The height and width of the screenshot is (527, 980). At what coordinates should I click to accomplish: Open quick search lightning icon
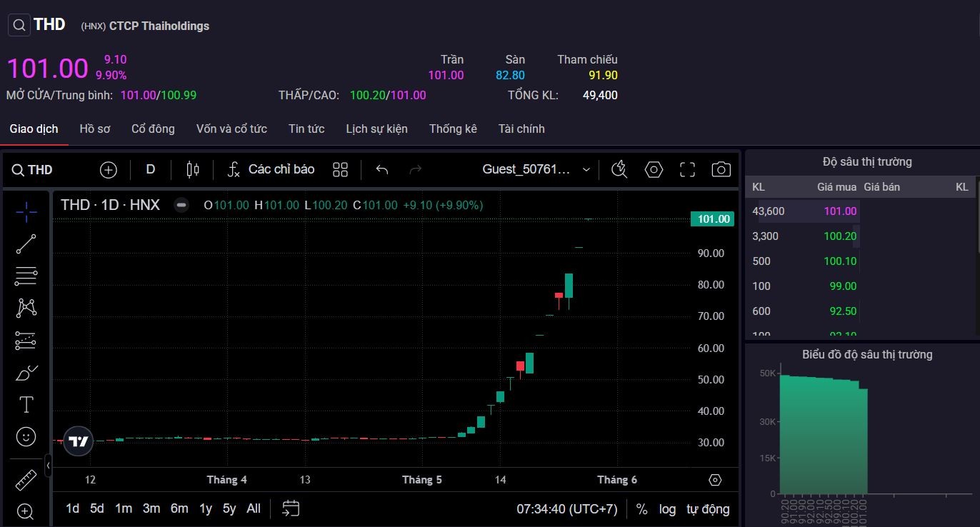click(619, 170)
